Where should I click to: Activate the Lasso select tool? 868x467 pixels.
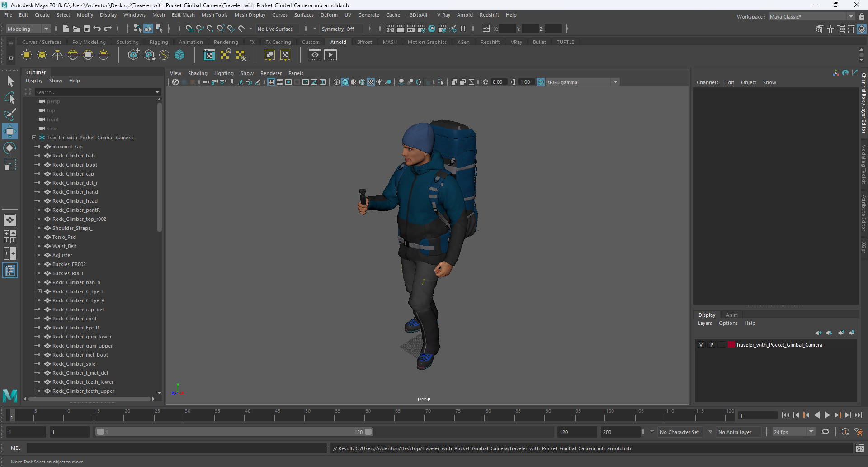9,97
